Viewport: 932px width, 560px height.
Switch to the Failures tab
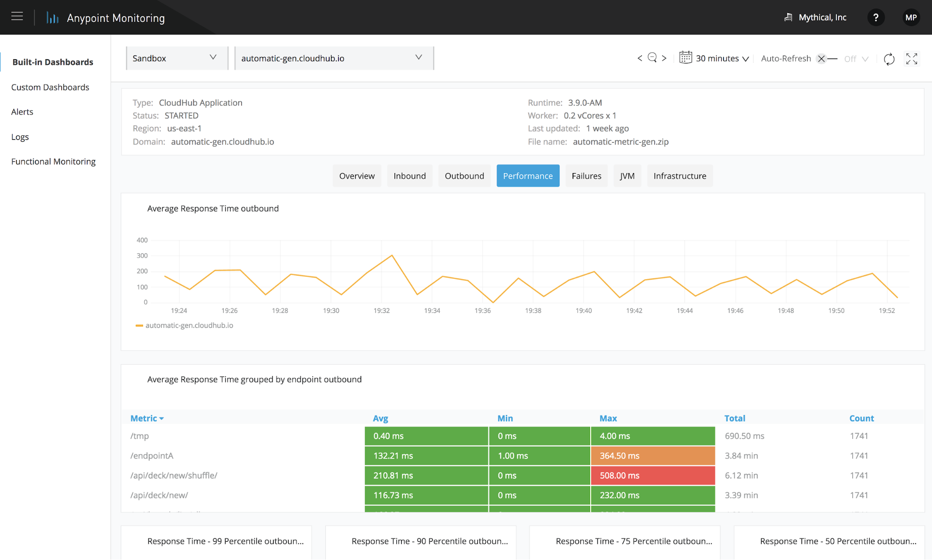click(x=586, y=176)
